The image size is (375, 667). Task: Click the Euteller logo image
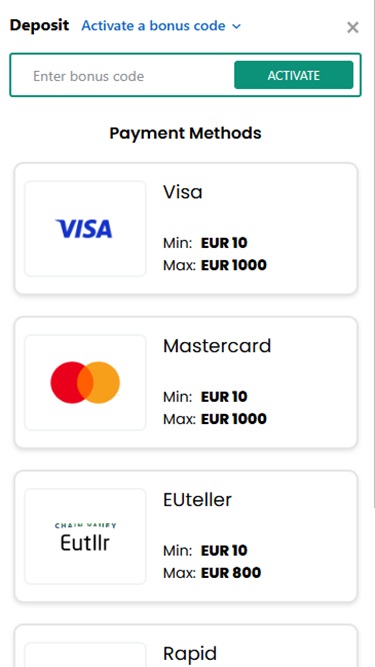coord(85,537)
